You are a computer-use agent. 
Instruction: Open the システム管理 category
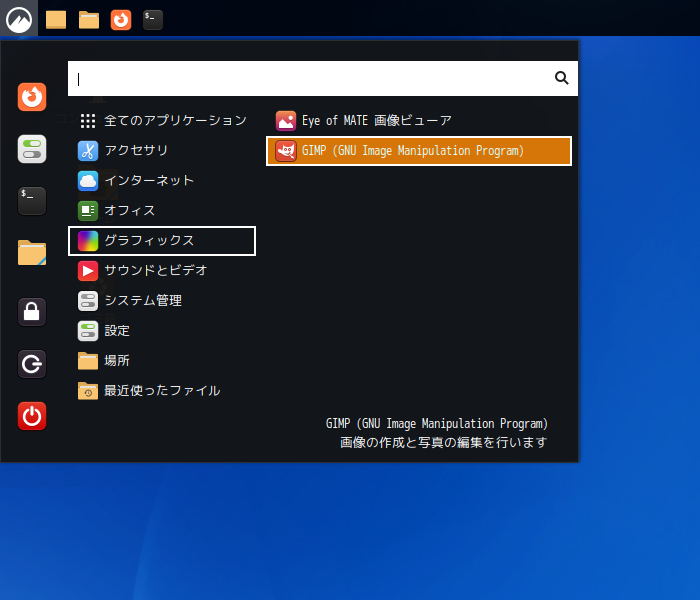point(162,301)
